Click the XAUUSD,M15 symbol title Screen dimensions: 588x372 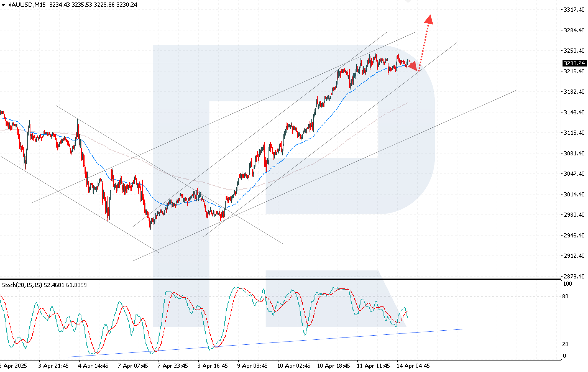[x=27, y=5]
